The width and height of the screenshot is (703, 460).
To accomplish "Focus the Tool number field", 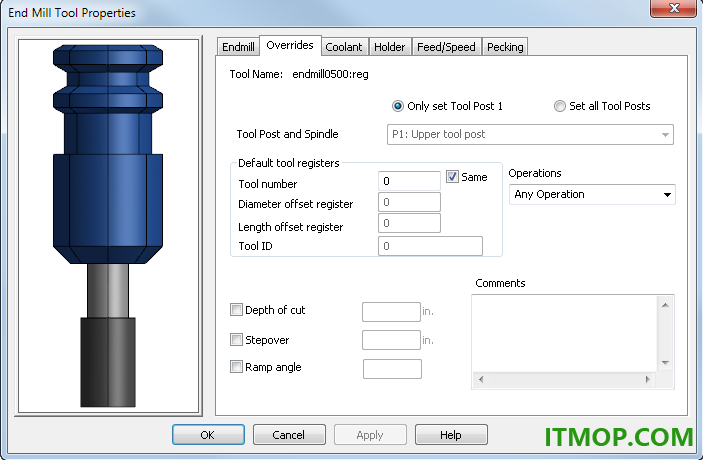I will 409,181.
